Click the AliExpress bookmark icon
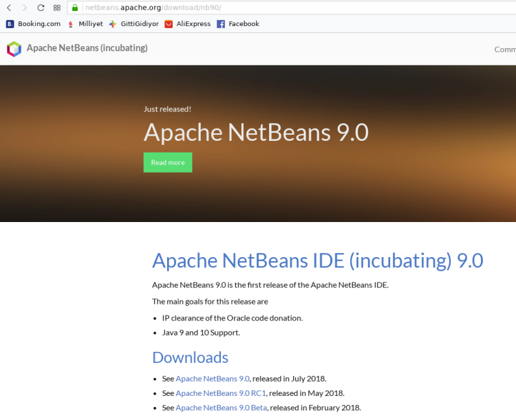Viewport: 516px width, 420px height. [169, 24]
